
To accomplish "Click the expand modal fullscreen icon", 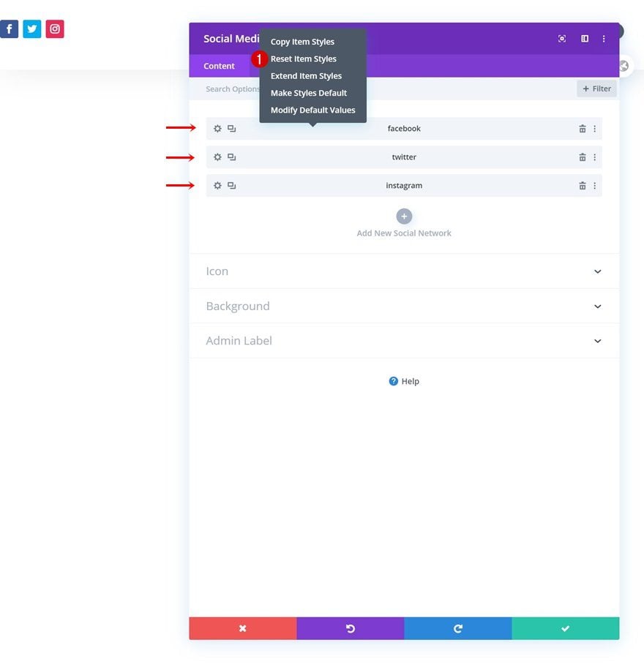I will [x=562, y=39].
